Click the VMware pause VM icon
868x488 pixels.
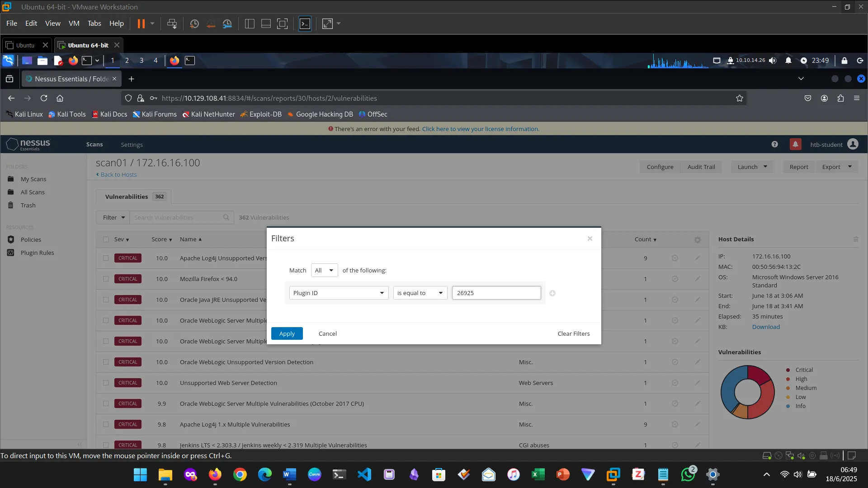point(141,23)
